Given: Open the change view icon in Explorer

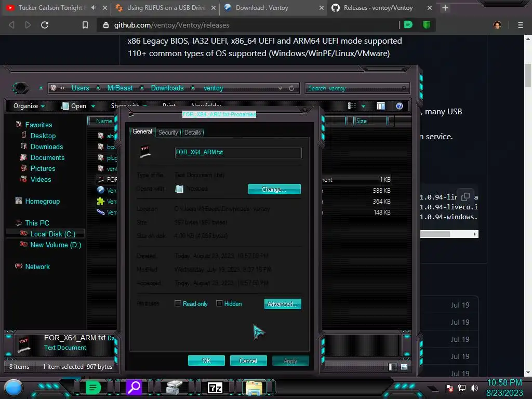Looking at the screenshot, I should [x=352, y=106].
